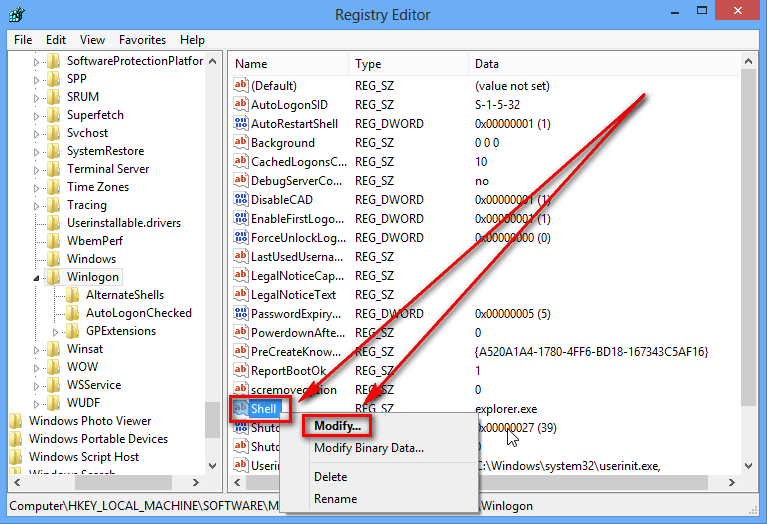Collapse the Winlogon key
The image size is (767, 524).
[36, 278]
